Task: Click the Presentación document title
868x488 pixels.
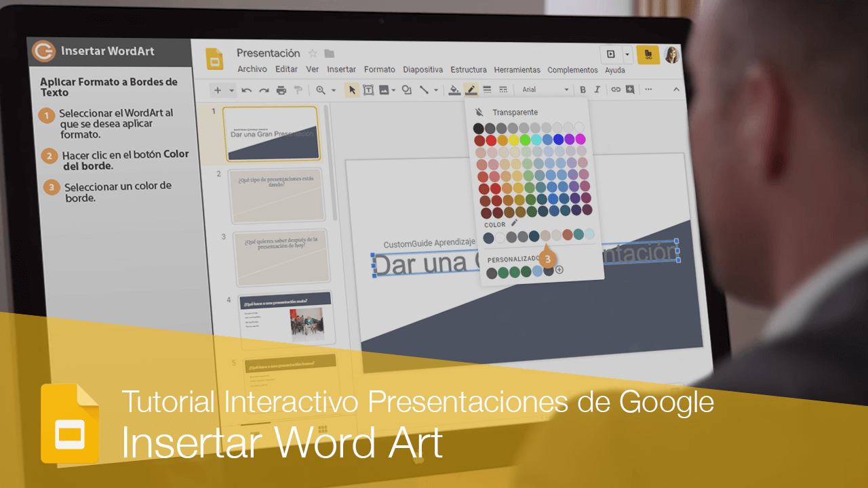Action: [x=268, y=53]
